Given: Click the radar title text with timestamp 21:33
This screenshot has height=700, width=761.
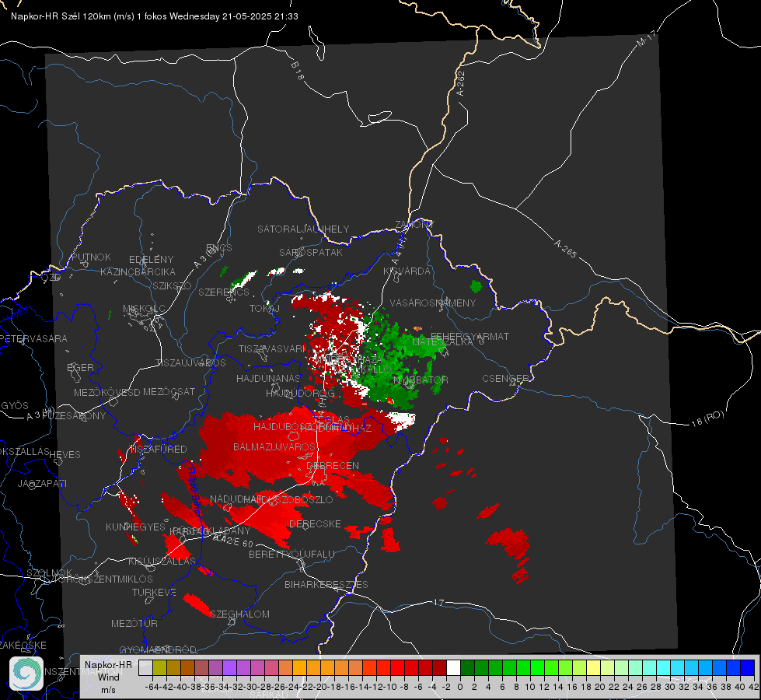Looking at the screenshot, I should 155,16.
